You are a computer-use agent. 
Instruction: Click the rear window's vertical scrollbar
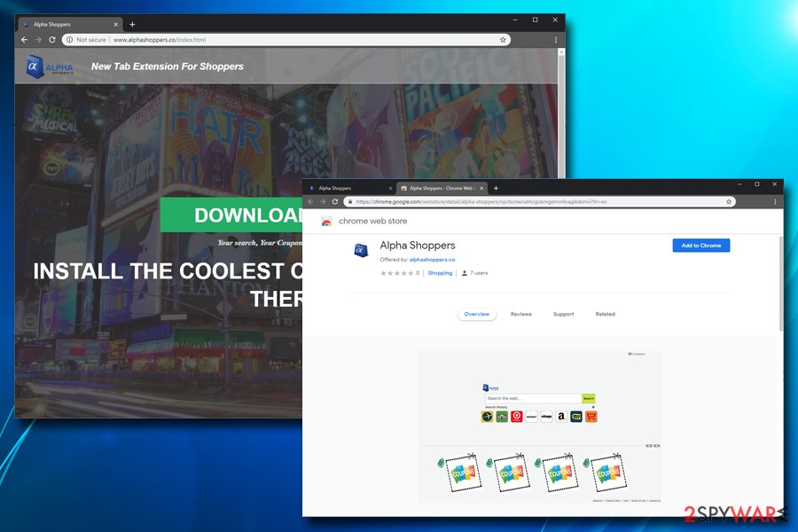click(561, 114)
